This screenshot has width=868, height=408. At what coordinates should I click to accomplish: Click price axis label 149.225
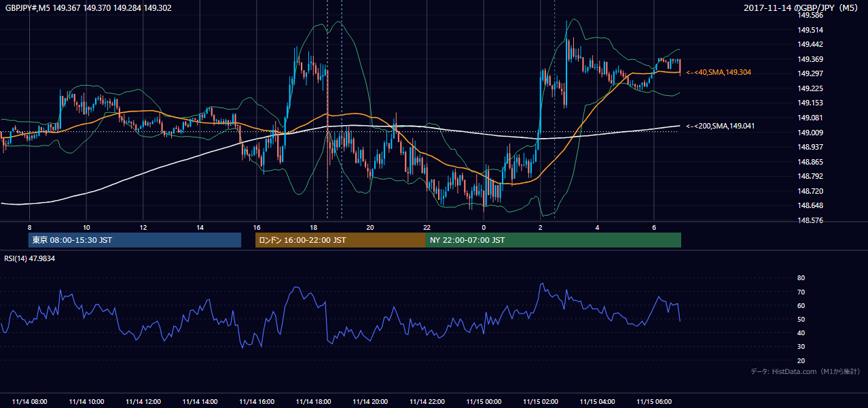(x=810, y=88)
